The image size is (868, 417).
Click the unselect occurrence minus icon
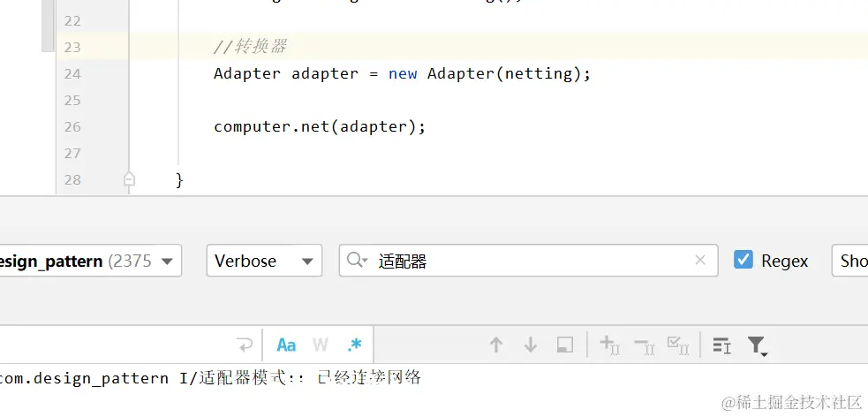[x=644, y=345]
